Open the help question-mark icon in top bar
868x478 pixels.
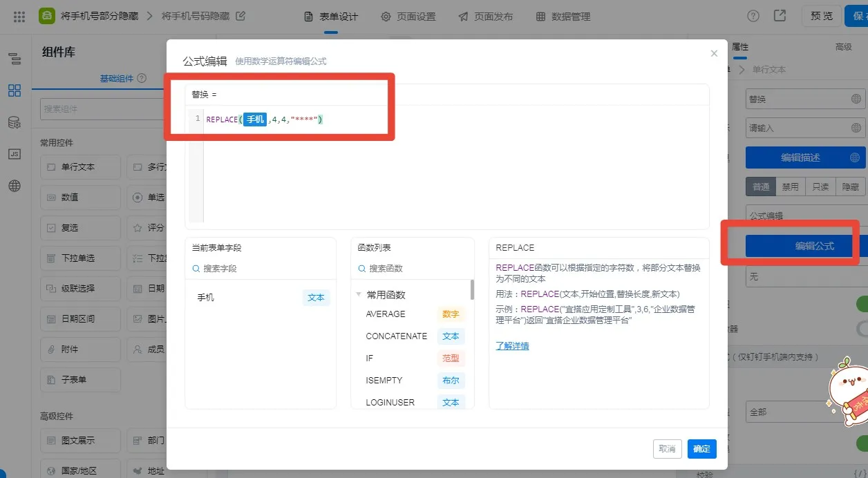(x=753, y=17)
